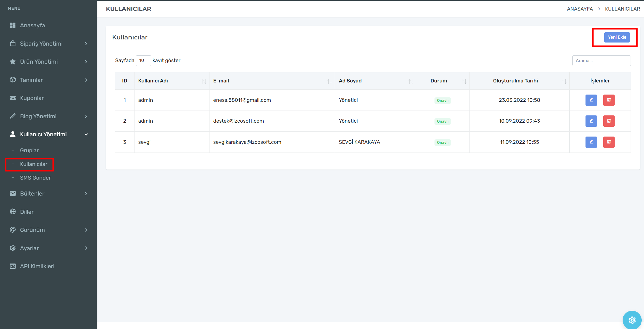The height and width of the screenshot is (329, 644).
Task: Open Gruplar submenu item
Action: (x=29, y=150)
